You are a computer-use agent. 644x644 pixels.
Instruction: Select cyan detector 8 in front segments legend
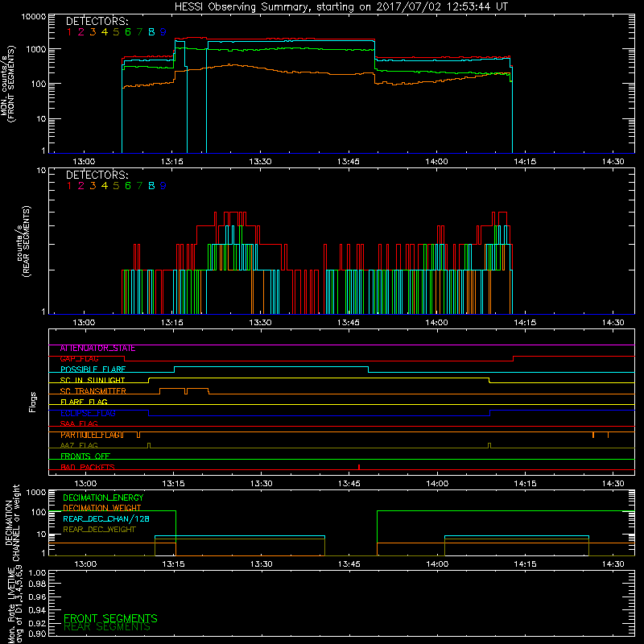151,32
